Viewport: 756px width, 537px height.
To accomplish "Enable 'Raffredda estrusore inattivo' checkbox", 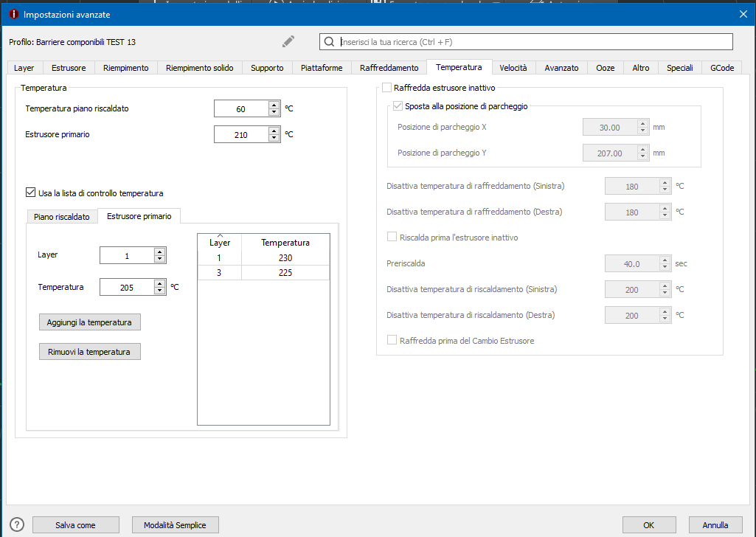I will pos(387,88).
